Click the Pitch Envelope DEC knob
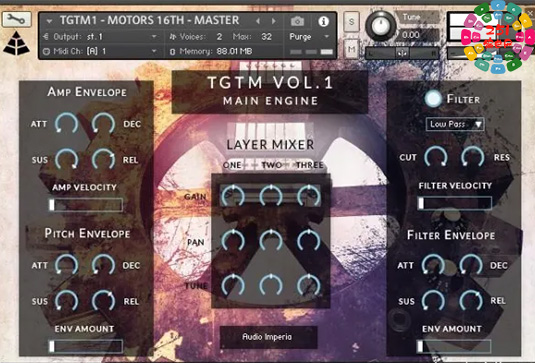 [x=103, y=264]
